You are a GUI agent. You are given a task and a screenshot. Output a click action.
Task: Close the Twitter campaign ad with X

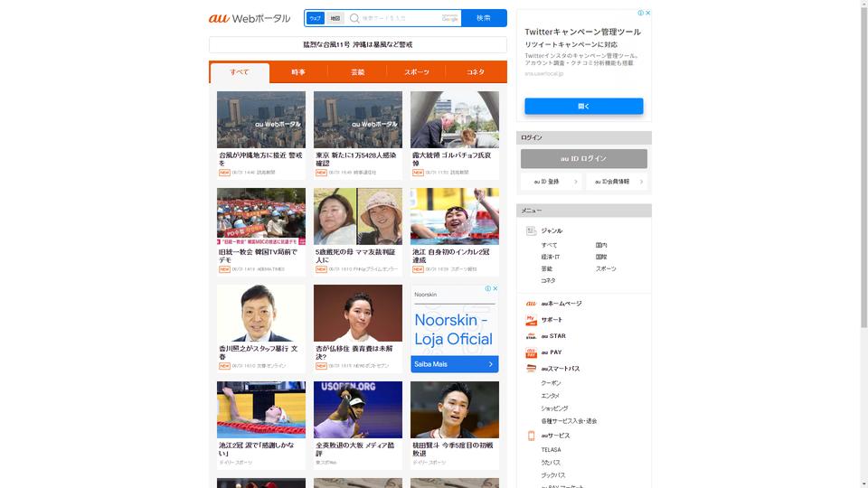point(647,13)
